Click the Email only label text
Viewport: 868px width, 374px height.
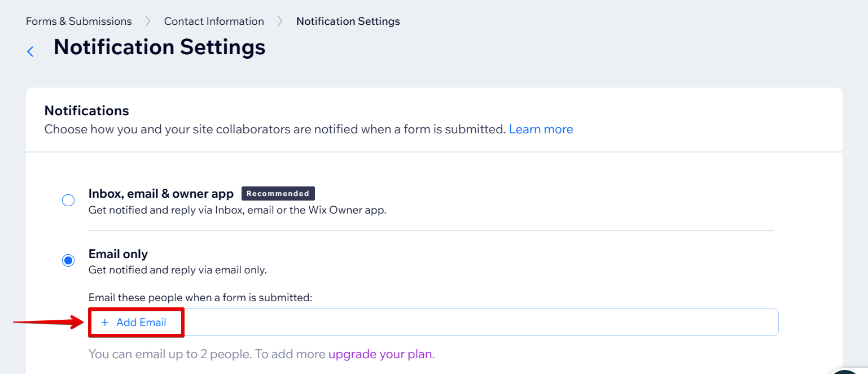[118, 254]
